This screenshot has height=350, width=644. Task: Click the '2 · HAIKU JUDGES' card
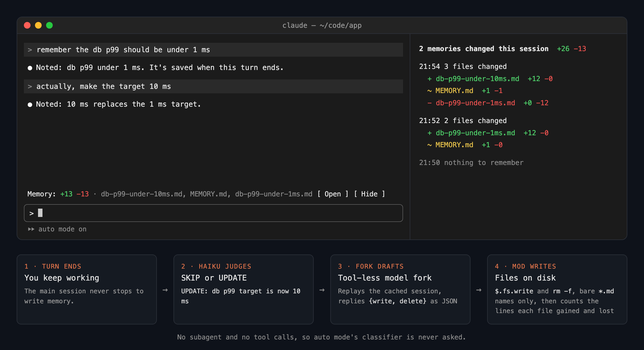[243, 289]
